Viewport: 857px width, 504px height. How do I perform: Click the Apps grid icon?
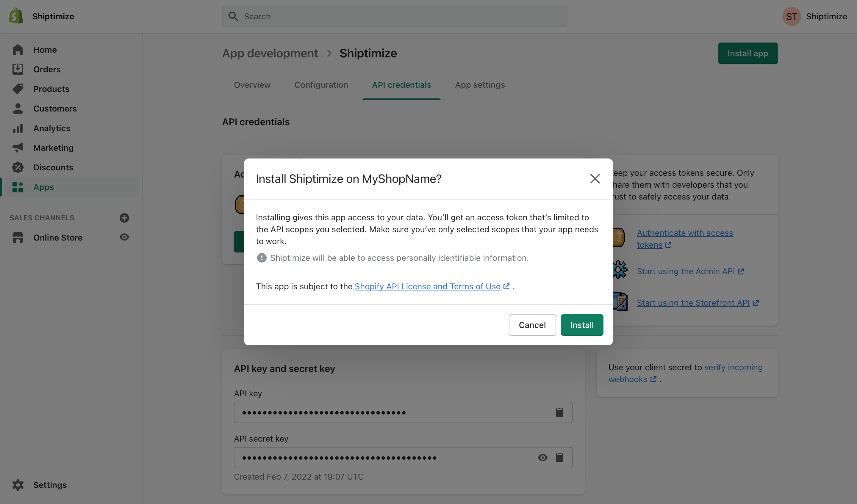18,187
